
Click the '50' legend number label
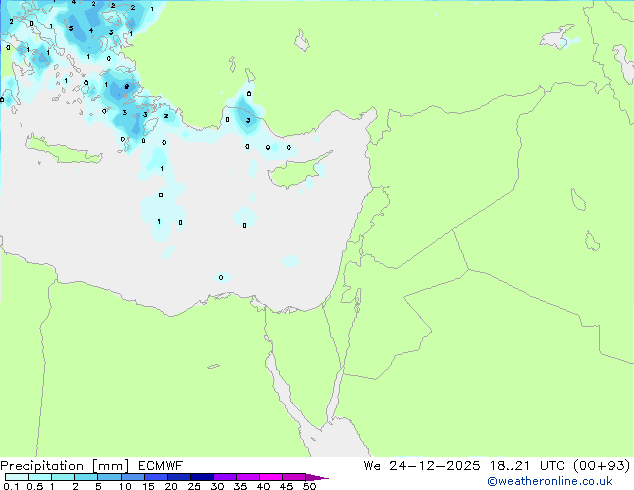point(309,486)
